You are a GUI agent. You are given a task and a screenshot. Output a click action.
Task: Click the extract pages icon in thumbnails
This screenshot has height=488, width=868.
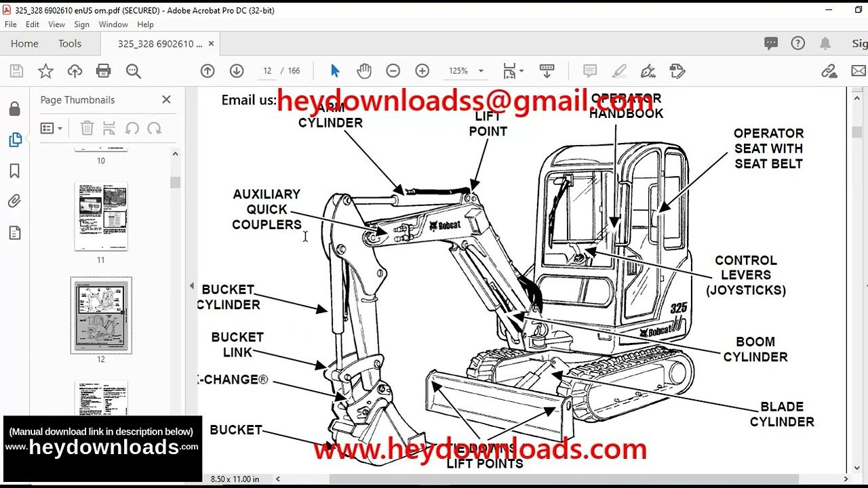109,128
